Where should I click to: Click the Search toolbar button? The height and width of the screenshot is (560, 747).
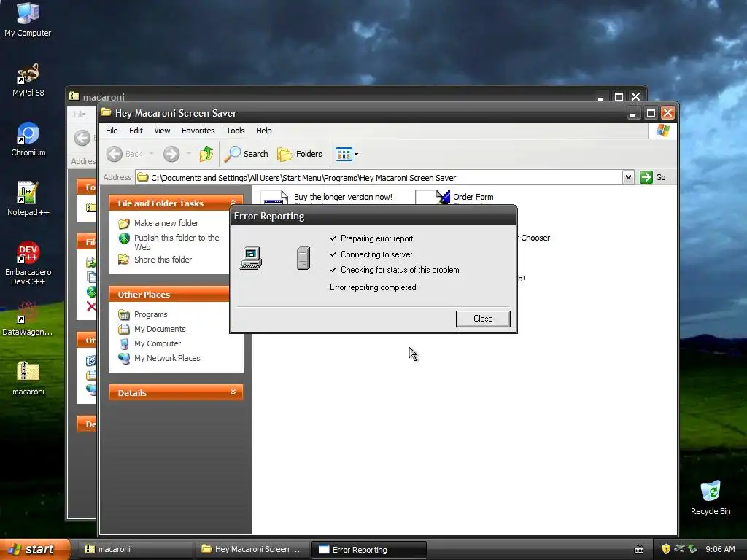click(x=247, y=154)
